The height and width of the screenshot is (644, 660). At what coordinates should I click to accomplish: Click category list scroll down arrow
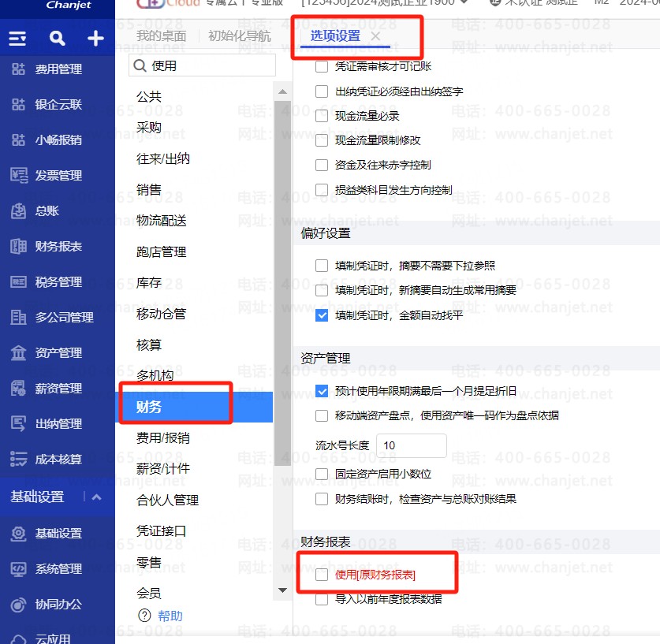tap(282, 590)
